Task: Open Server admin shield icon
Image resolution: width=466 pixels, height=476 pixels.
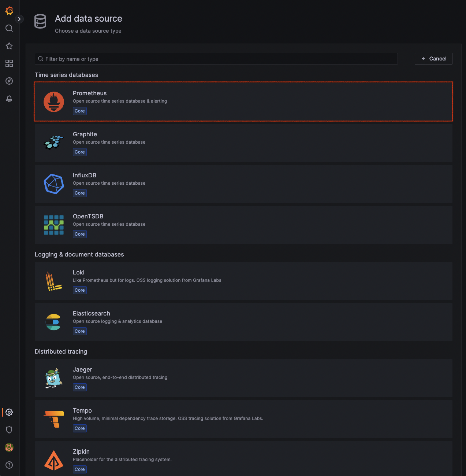Action: click(x=9, y=430)
